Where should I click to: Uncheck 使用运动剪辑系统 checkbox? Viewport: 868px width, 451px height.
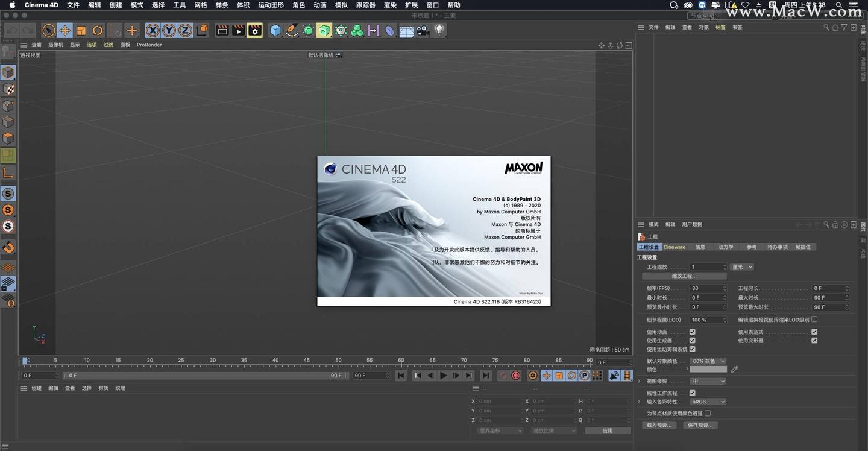pos(692,349)
